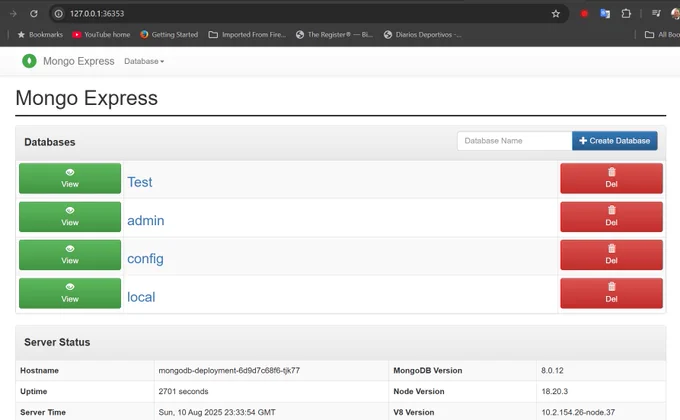680x420 pixels.
Task: Open the Getting Started bookmark
Action: pyautogui.click(x=169, y=34)
